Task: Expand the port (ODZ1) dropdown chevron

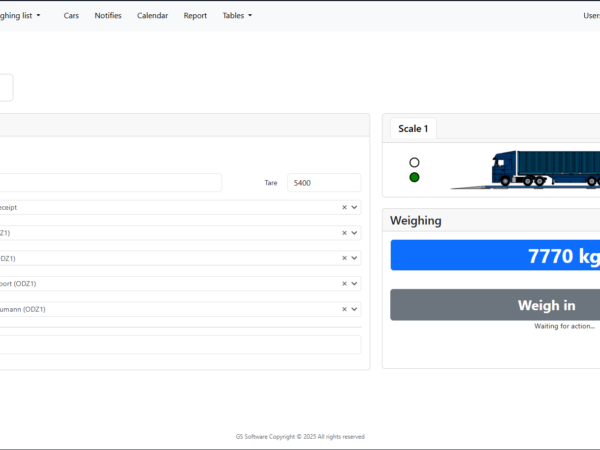Action: [354, 284]
